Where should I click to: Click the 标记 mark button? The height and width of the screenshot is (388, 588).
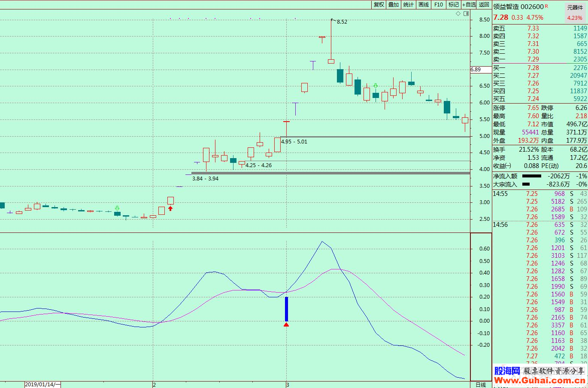coord(454,4)
